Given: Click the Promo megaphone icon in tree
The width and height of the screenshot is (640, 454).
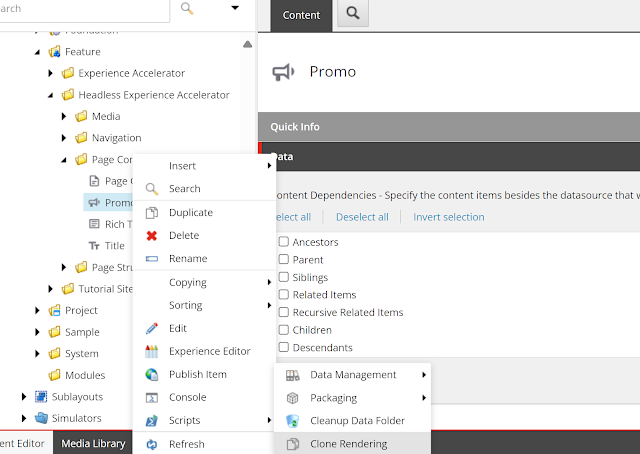Looking at the screenshot, I should point(94,203).
